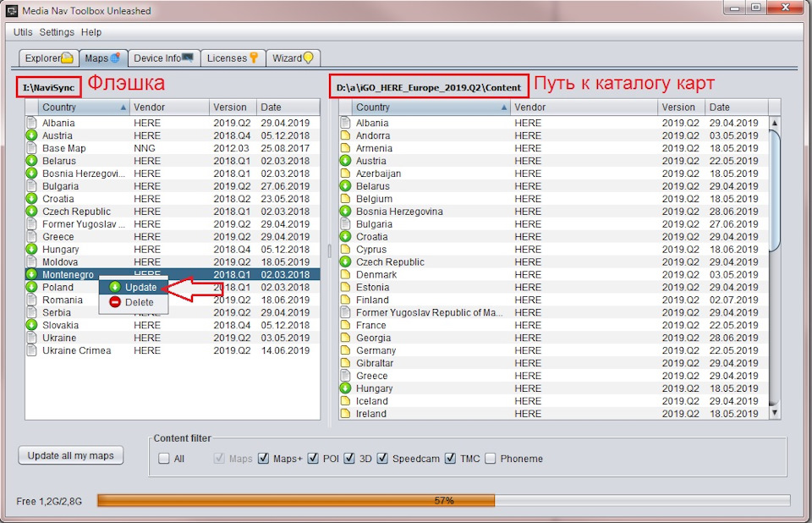Sort left list by Country header
This screenshot has height=523, width=812.
coord(84,107)
